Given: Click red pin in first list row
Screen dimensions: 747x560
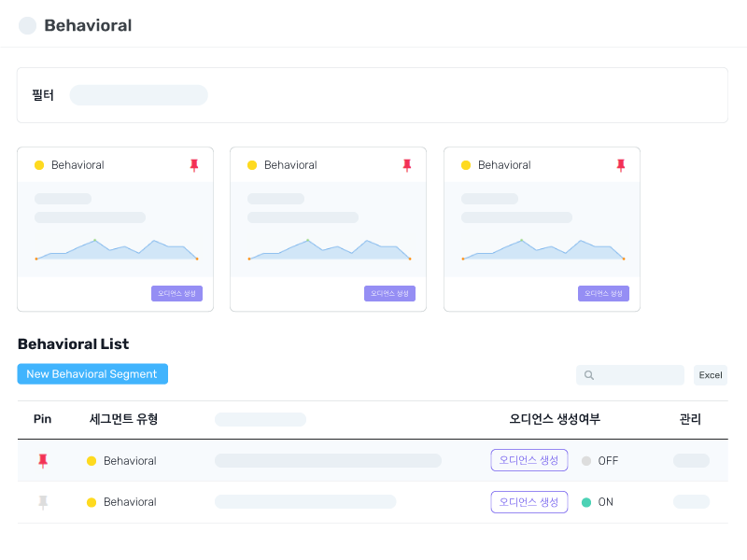Looking at the screenshot, I should (x=42, y=461).
